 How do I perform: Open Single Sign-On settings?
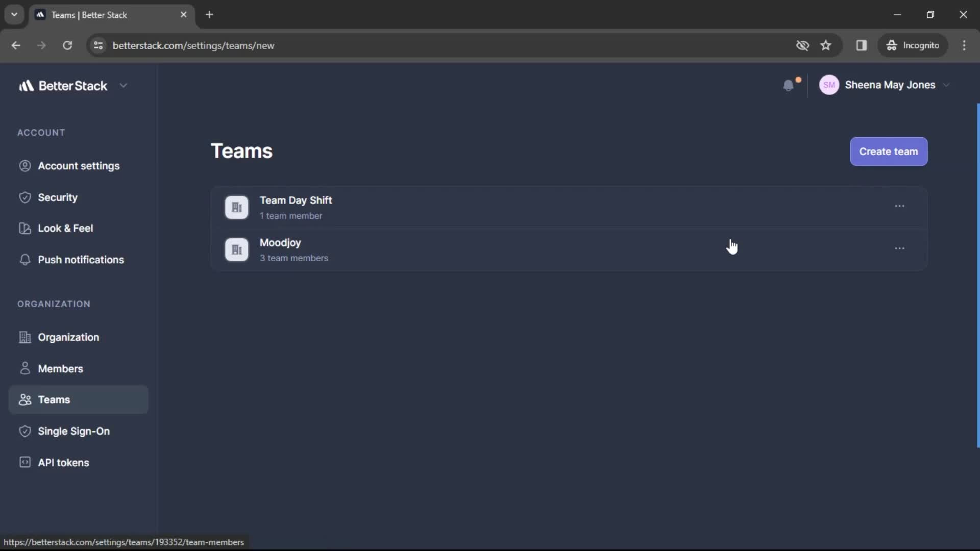tap(73, 431)
